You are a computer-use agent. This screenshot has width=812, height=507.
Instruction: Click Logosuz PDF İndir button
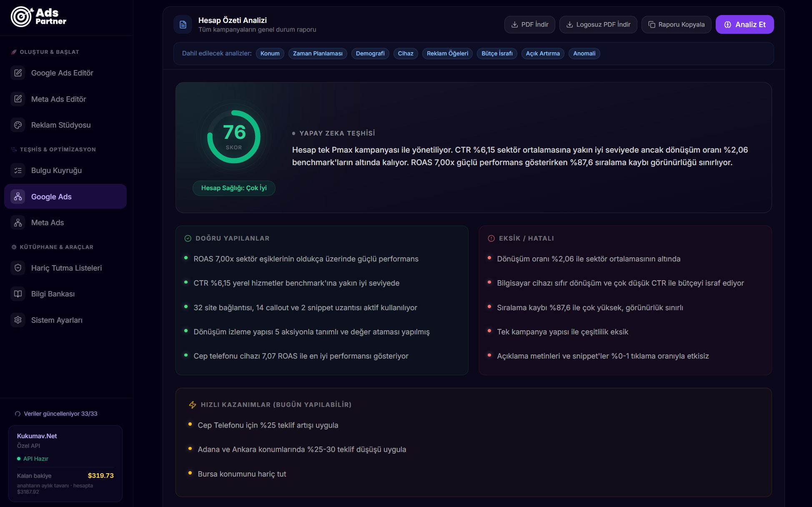click(598, 25)
